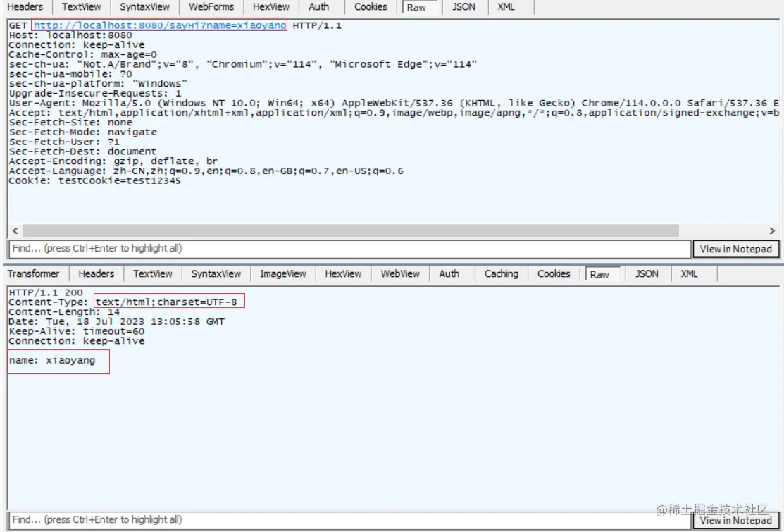Viewport: 784px width, 532px height.
Task: Switch to response HexView tab
Action: point(343,274)
